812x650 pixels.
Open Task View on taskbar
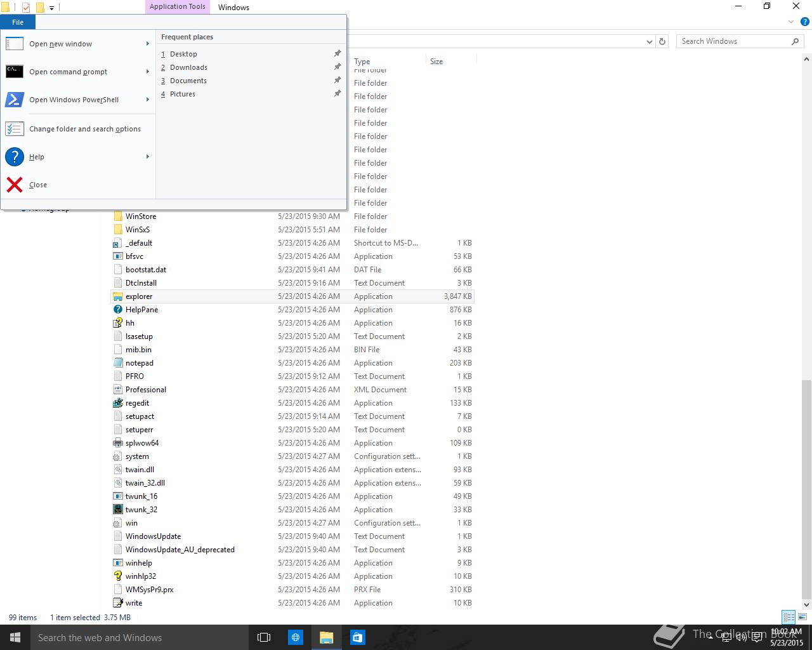pyautogui.click(x=264, y=637)
